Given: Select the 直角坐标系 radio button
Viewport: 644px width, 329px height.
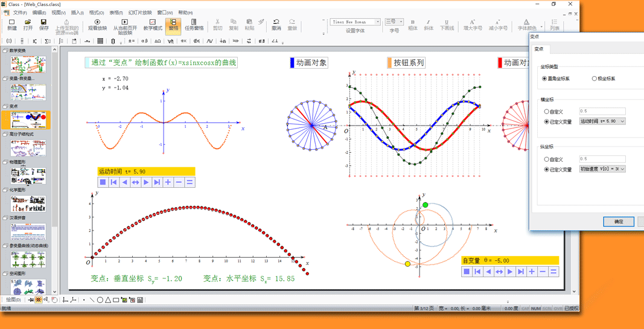Looking at the screenshot, I should coord(545,78).
